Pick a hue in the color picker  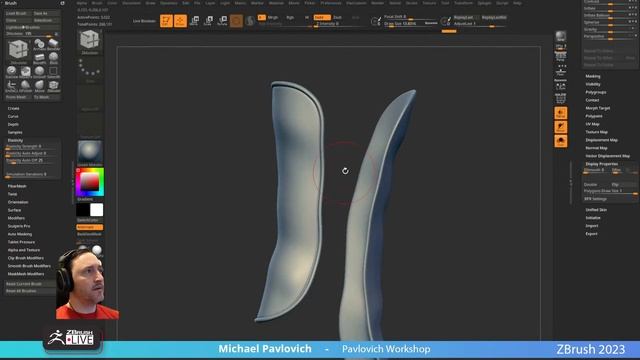click(90, 182)
